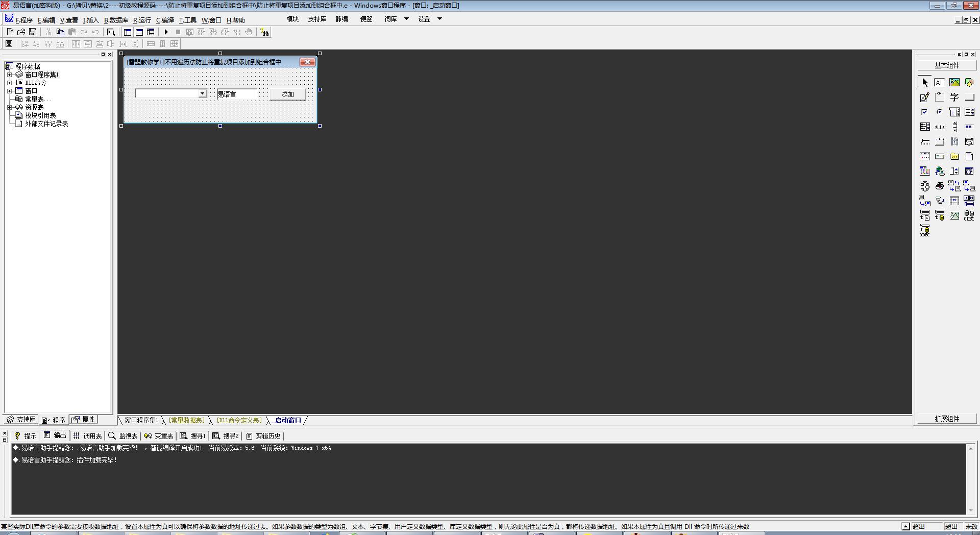Select the picture box component icon
This screenshot has height=535, width=980.
(x=954, y=82)
